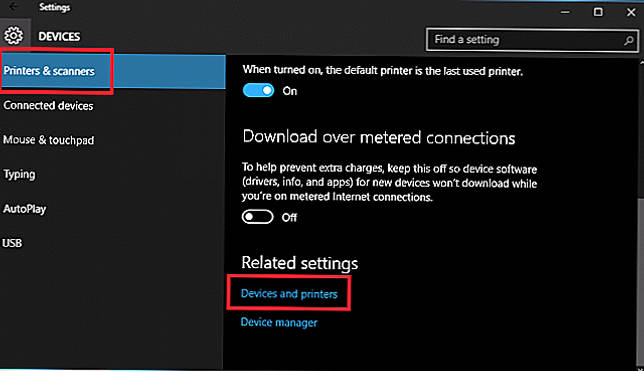Image resolution: width=644 pixels, height=371 pixels.
Task: Close the Settings window
Action: [x=631, y=12]
